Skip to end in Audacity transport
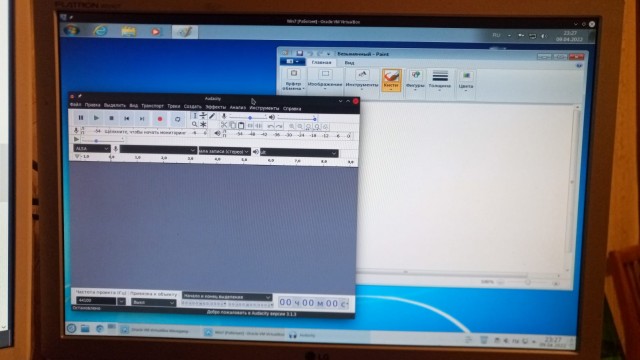640x360 pixels. coord(142,119)
